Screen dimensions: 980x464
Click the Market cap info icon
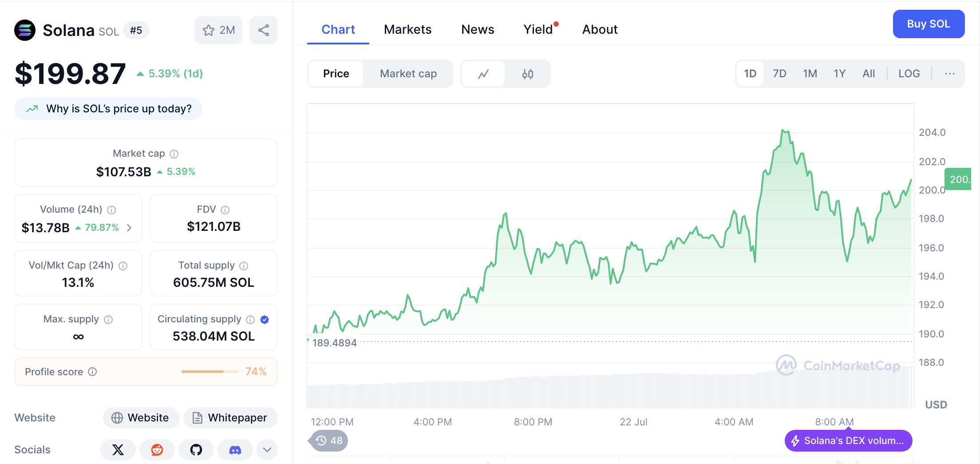click(x=174, y=154)
